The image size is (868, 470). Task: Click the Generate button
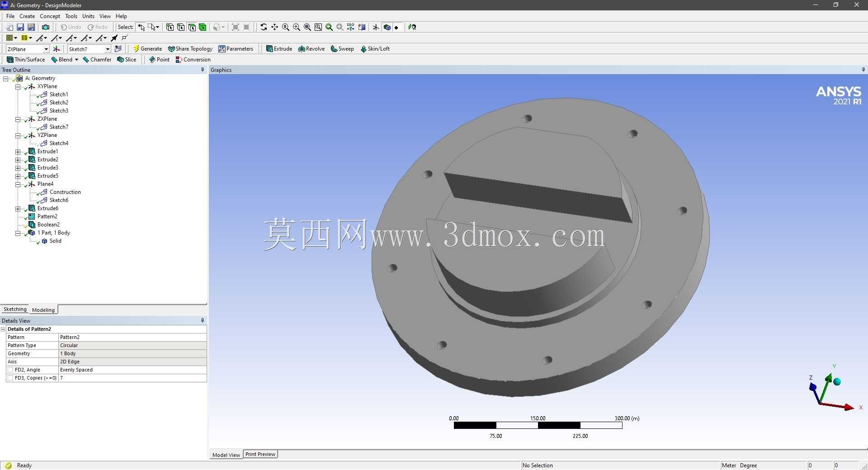[147, 49]
